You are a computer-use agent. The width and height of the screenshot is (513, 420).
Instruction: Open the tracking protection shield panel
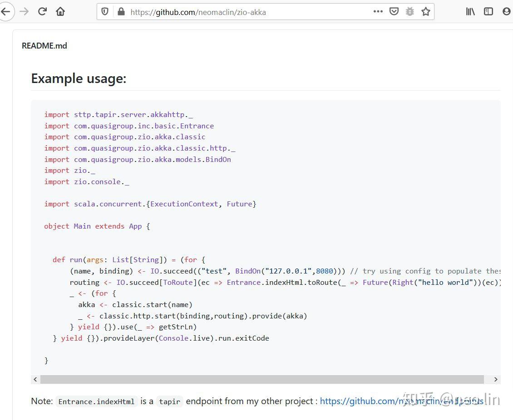click(x=105, y=12)
